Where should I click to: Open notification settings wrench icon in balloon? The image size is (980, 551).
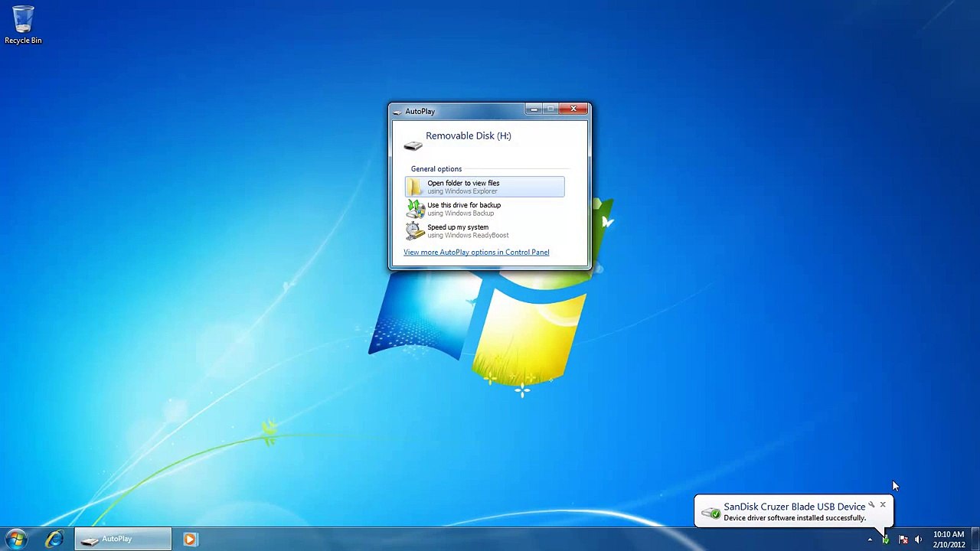(x=871, y=505)
